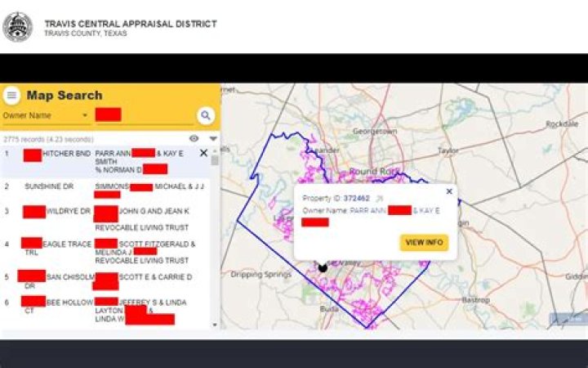The image size is (588, 368).
Task: Click the Buda label on the map
Action: (329, 309)
